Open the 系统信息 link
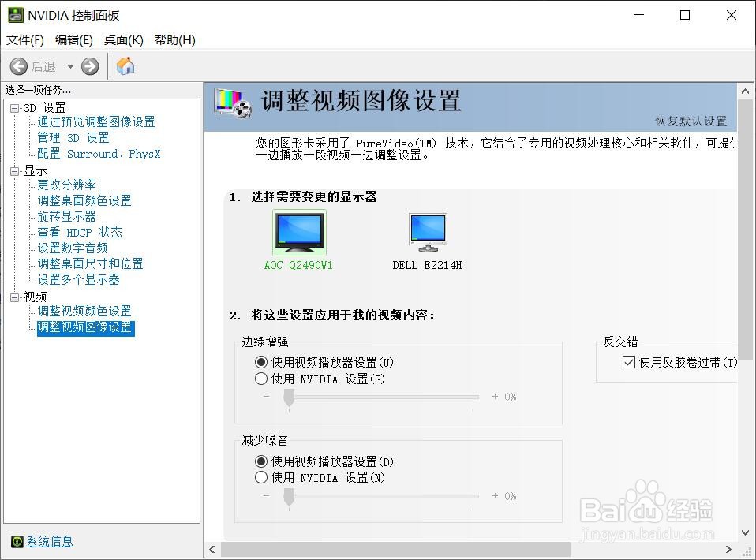The image size is (756, 560). click(x=50, y=542)
